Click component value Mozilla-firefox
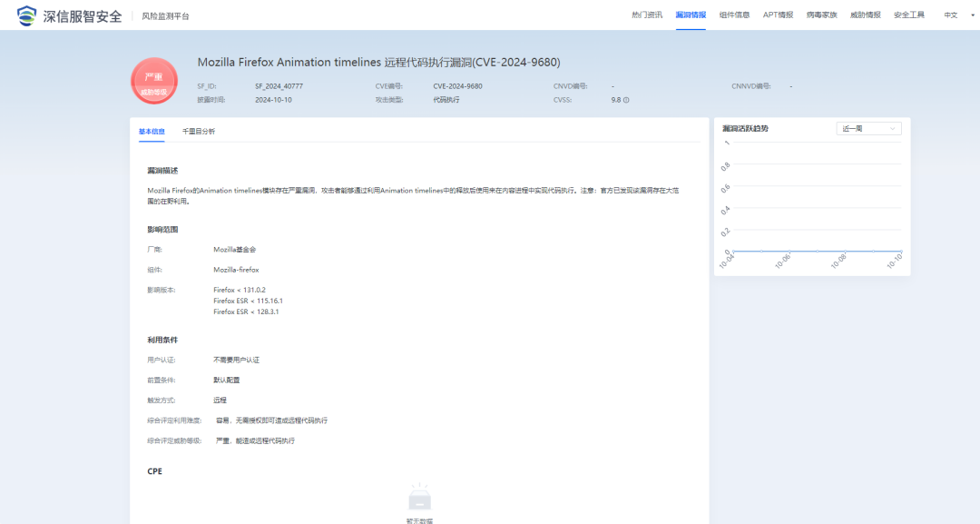The width and height of the screenshot is (980, 524). (236, 270)
